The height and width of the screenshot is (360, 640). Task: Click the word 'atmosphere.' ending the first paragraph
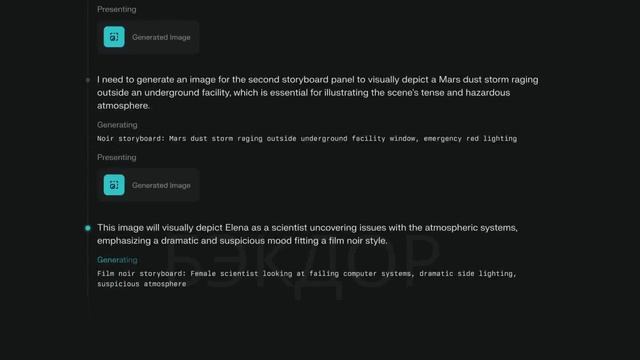pyautogui.click(x=123, y=106)
